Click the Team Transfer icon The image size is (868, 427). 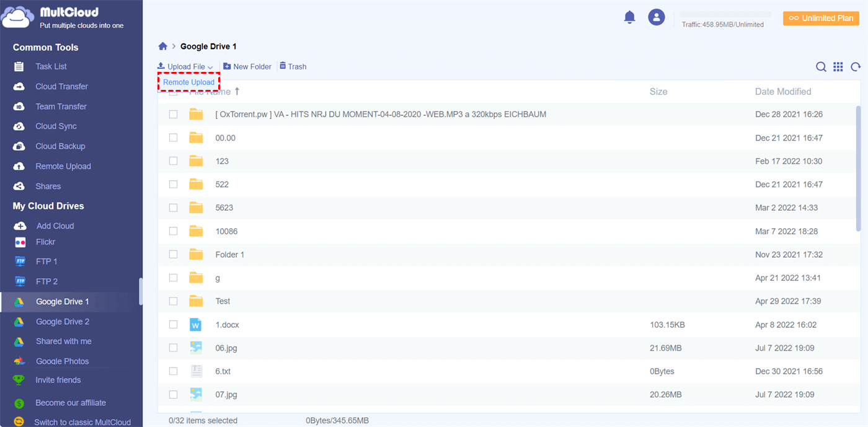pyautogui.click(x=19, y=107)
